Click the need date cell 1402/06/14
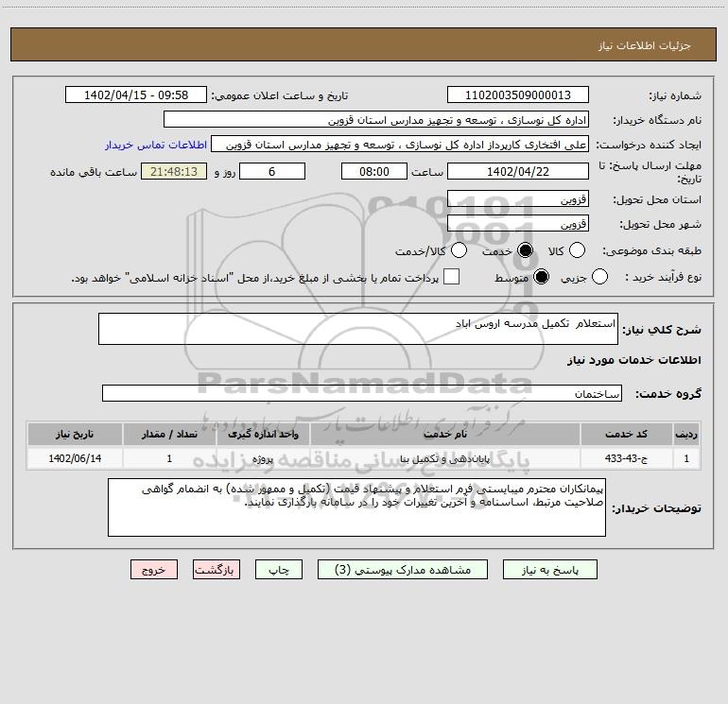The height and width of the screenshot is (704, 728). pos(75,458)
